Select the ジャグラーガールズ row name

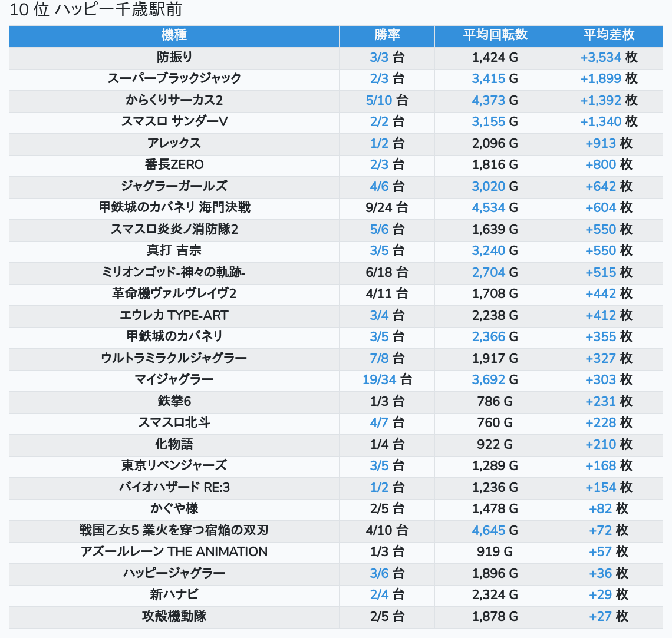174,186
